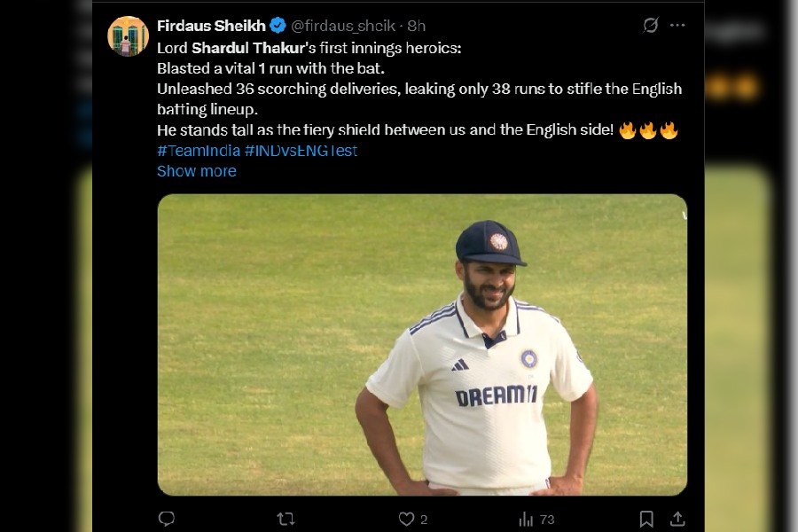798x532 pixels.
Task: Click the blue verified badge
Action: [278, 26]
